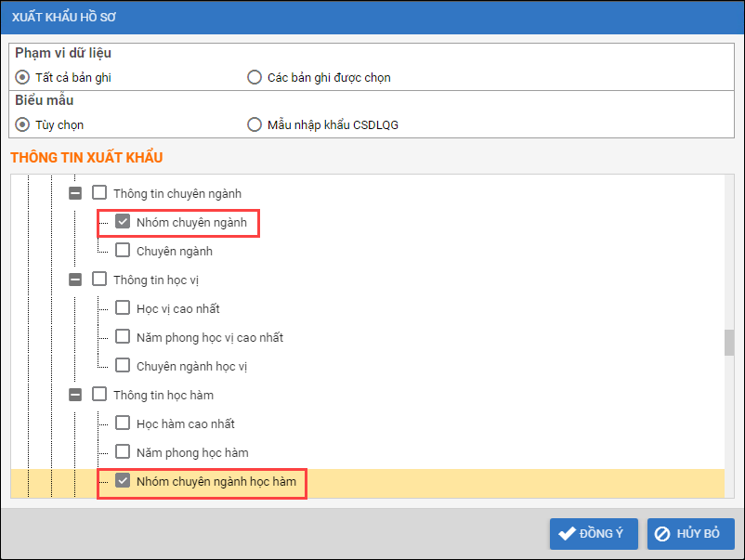Tick the Năm phong học hàm checkbox
This screenshot has width=745, height=560.
click(x=123, y=452)
